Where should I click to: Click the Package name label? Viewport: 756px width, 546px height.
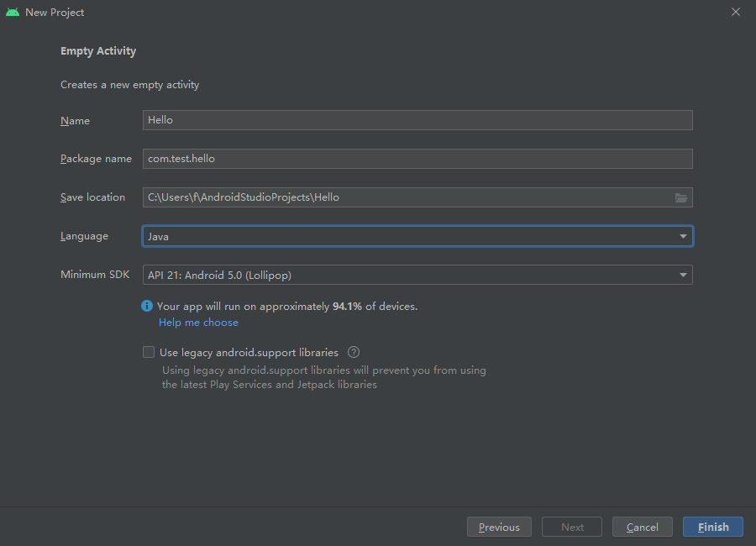click(96, 159)
